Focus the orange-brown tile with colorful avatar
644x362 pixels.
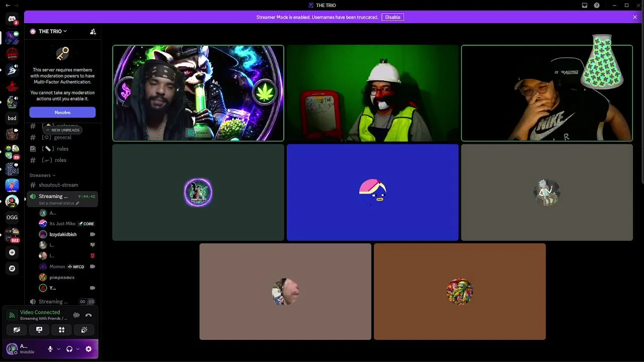click(x=460, y=292)
